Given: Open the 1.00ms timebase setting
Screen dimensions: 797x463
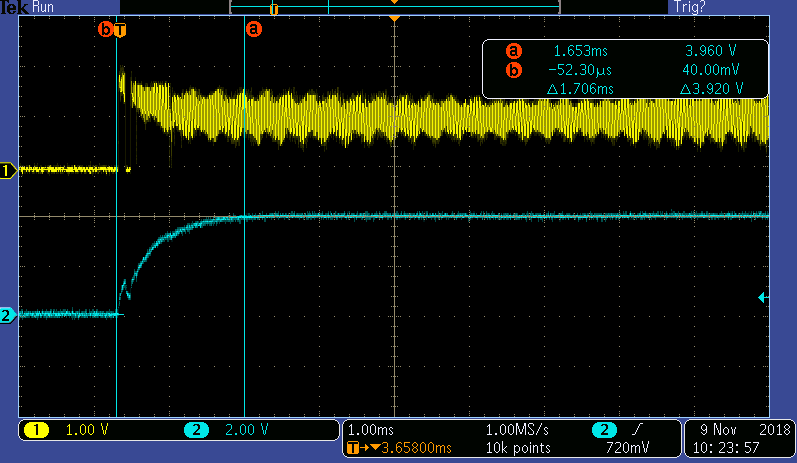Looking at the screenshot, I should [368, 430].
